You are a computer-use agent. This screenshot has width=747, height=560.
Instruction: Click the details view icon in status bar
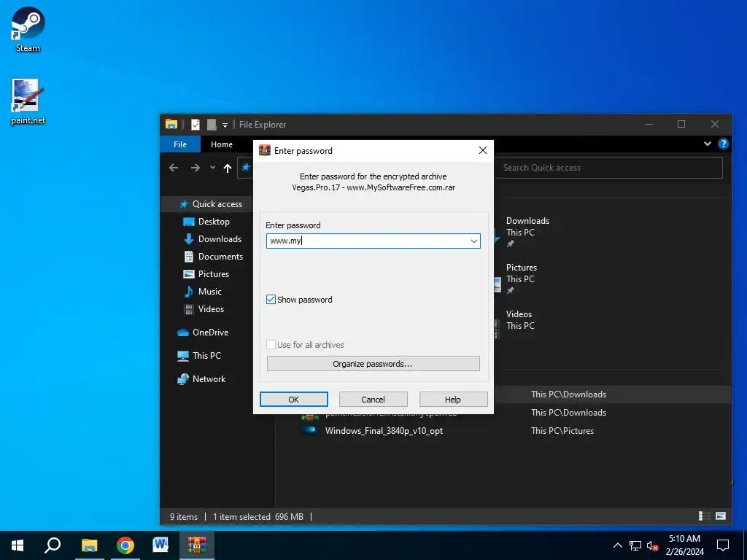tap(704, 516)
